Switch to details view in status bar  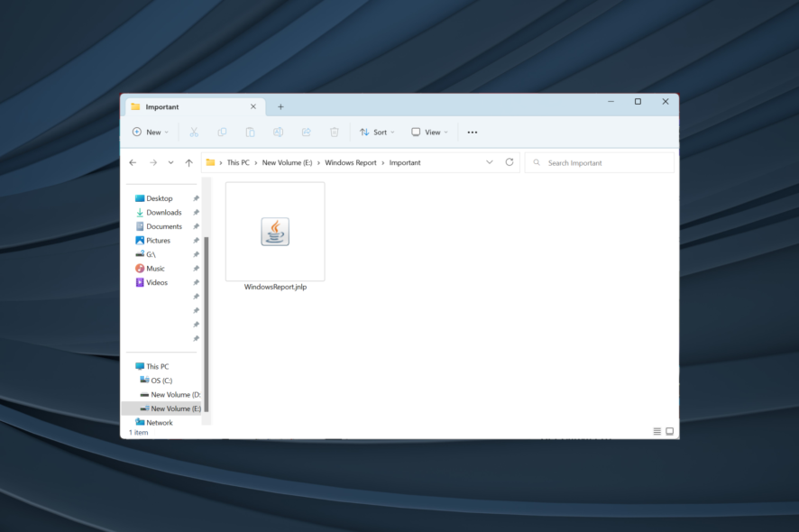point(657,431)
